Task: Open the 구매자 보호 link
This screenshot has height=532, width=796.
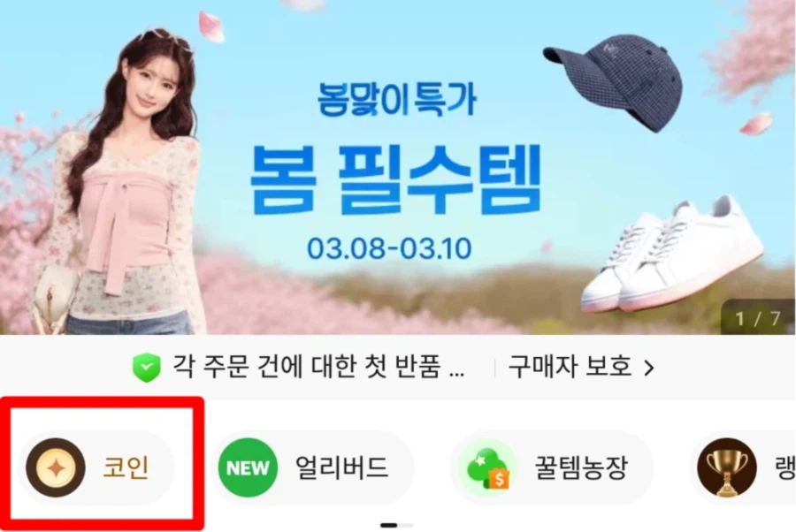Action: (581, 367)
